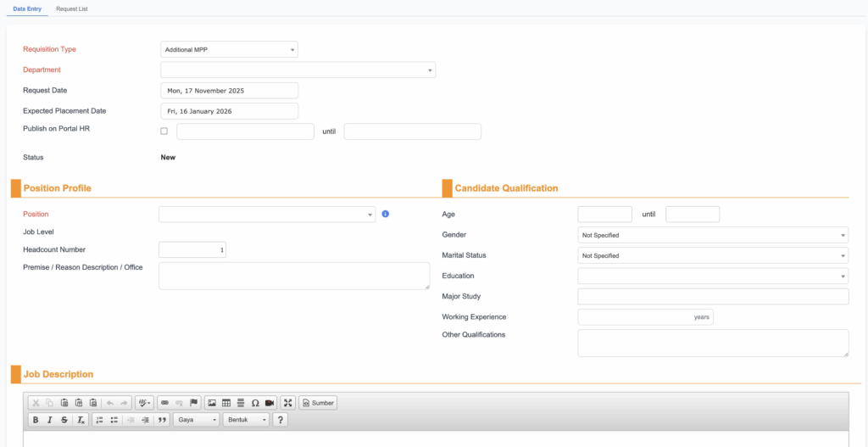Click the Bold formatting icon

[x=36, y=420]
